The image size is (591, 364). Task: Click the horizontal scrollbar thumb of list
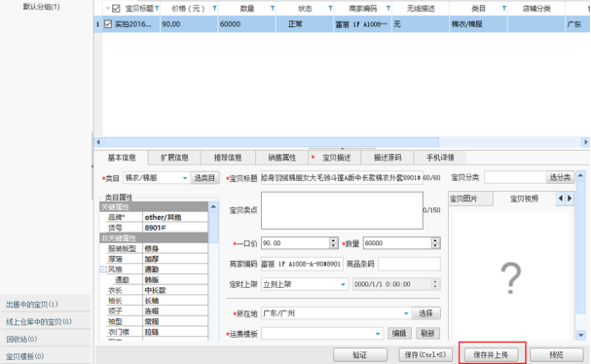(x=272, y=142)
